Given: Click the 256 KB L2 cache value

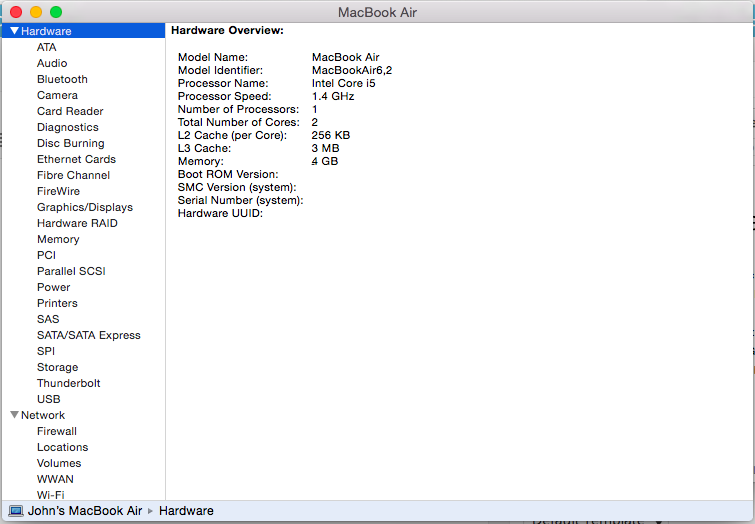Looking at the screenshot, I should click(331, 135).
